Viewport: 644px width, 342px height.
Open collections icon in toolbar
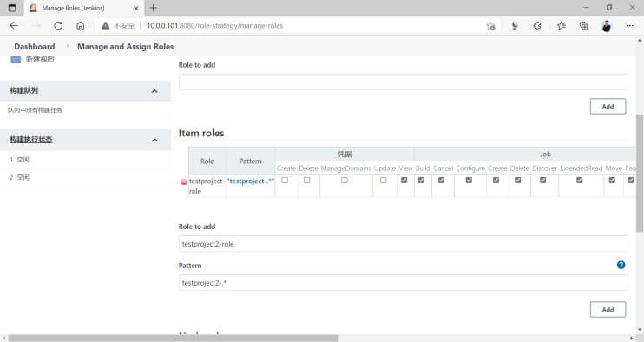pyautogui.click(x=583, y=26)
